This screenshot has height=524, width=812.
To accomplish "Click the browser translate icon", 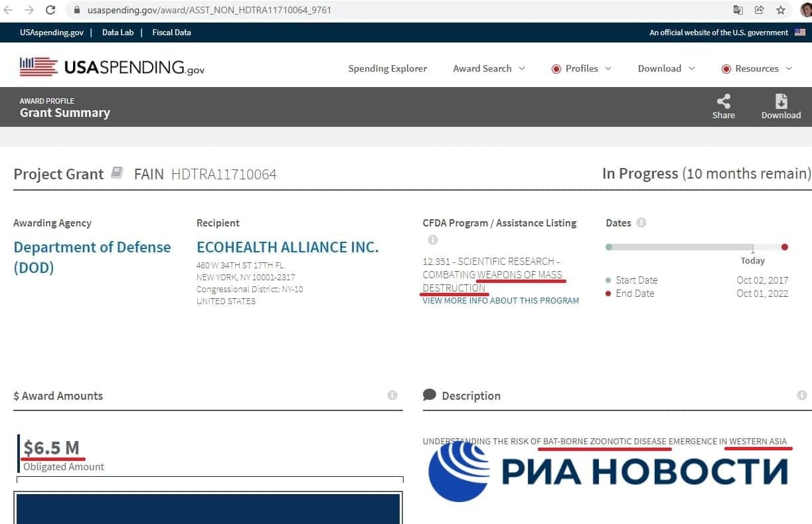I will (x=738, y=10).
